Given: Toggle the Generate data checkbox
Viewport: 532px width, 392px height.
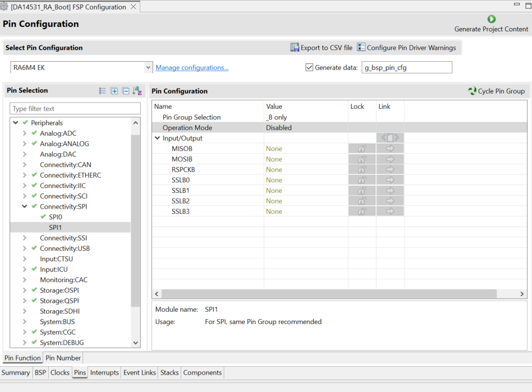Looking at the screenshot, I should click(309, 67).
